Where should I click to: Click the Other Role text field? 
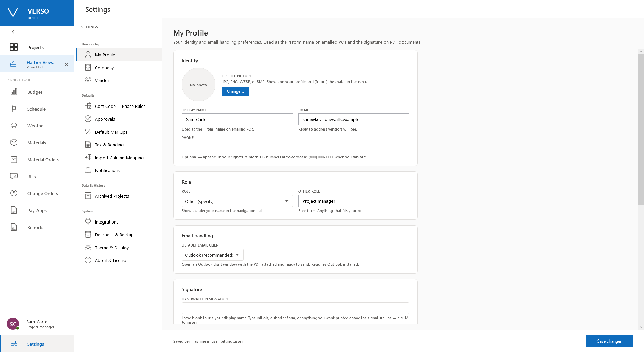click(x=354, y=201)
